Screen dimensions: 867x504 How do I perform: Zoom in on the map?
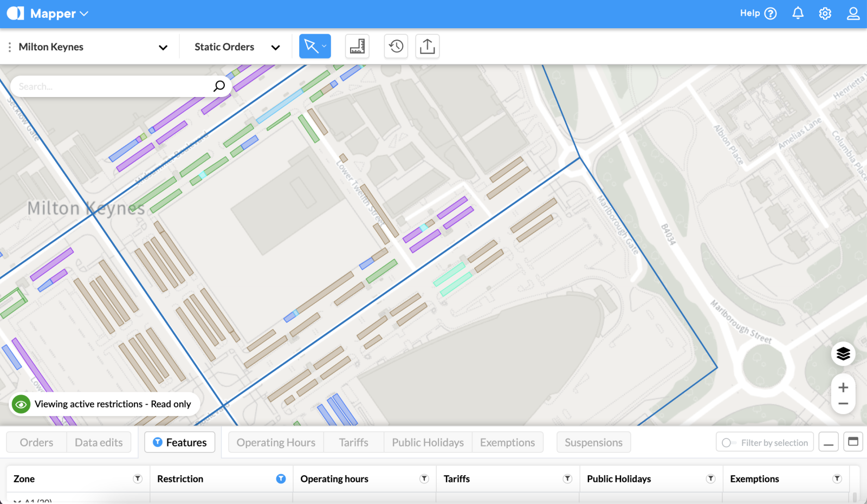pos(843,387)
